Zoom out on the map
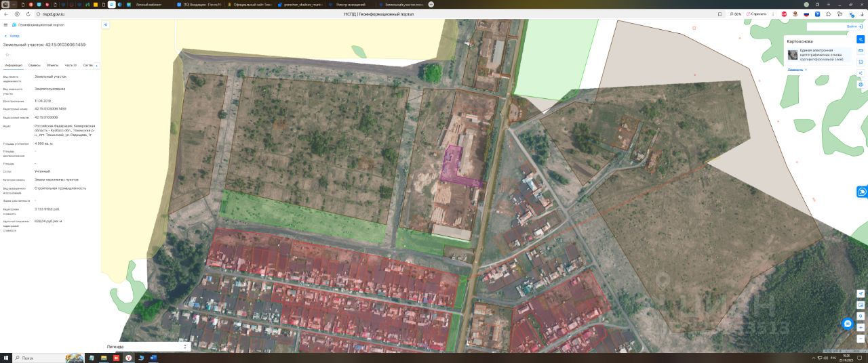The height and width of the screenshot is (363, 868). click(x=861, y=338)
